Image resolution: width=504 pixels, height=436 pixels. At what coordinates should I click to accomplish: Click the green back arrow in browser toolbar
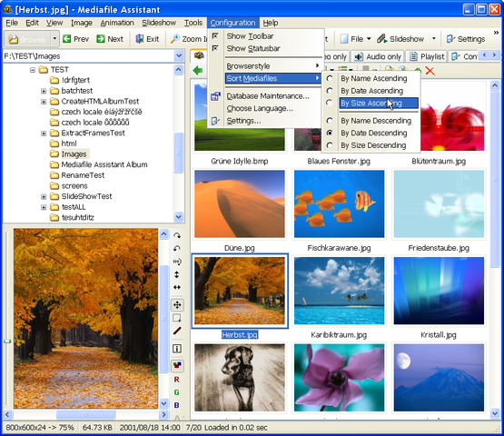click(198, 71)
